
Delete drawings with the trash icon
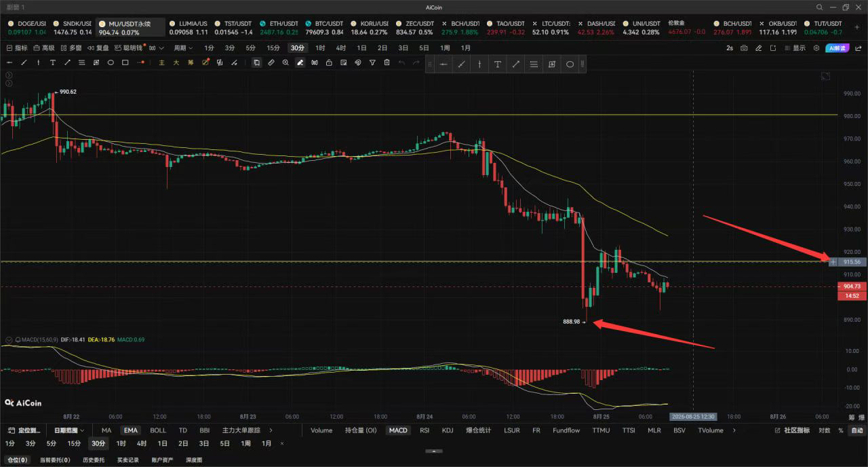(x=387, y=62)
